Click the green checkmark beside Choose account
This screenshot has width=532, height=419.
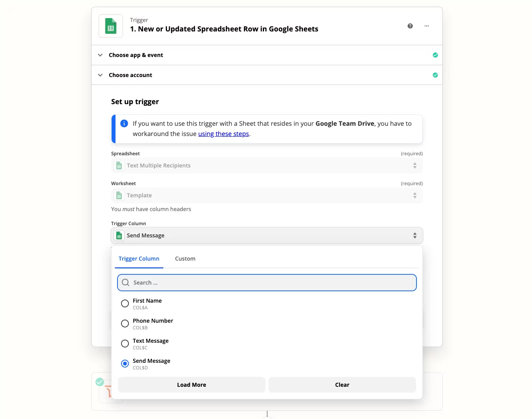pyautogui.click(x=435, y=75)
